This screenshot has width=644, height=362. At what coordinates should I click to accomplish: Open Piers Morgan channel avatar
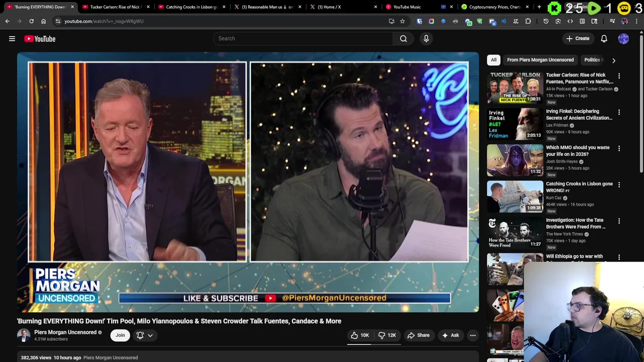pos(24,335)
